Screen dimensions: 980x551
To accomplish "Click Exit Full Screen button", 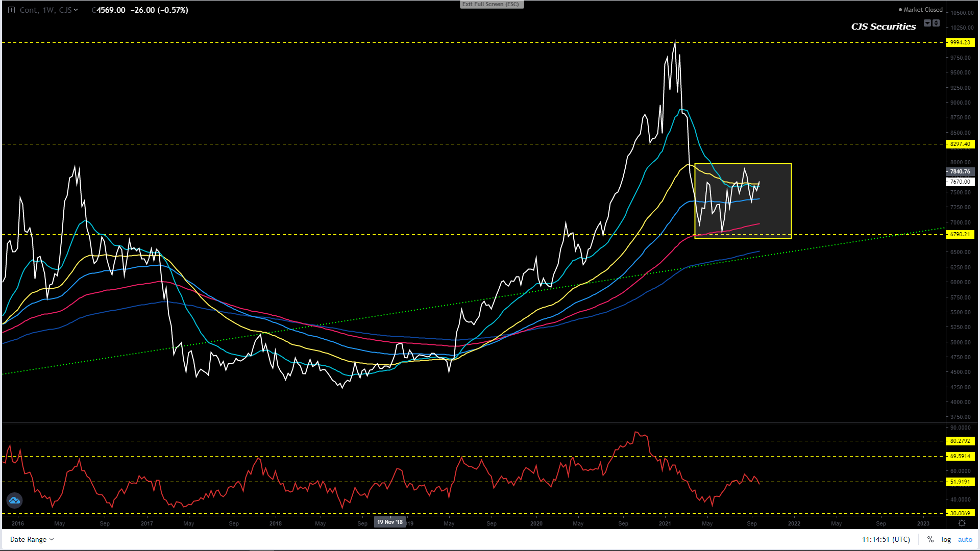I will click(491, 4).
